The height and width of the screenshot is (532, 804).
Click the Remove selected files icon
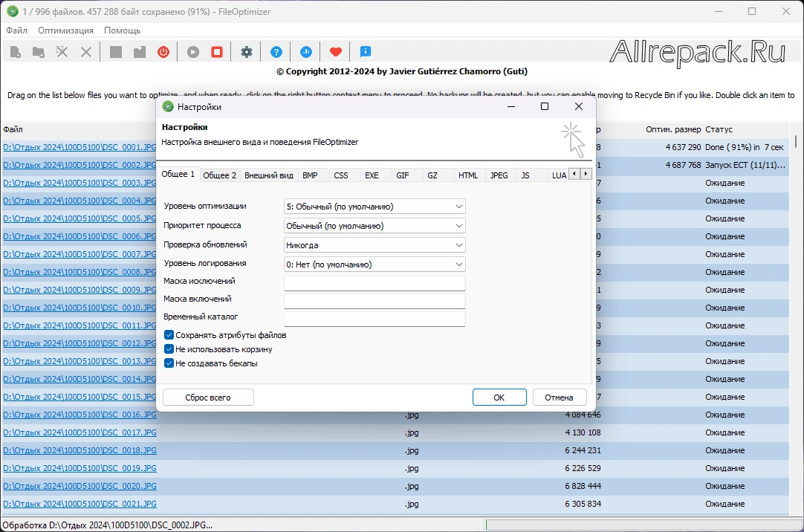62,52
